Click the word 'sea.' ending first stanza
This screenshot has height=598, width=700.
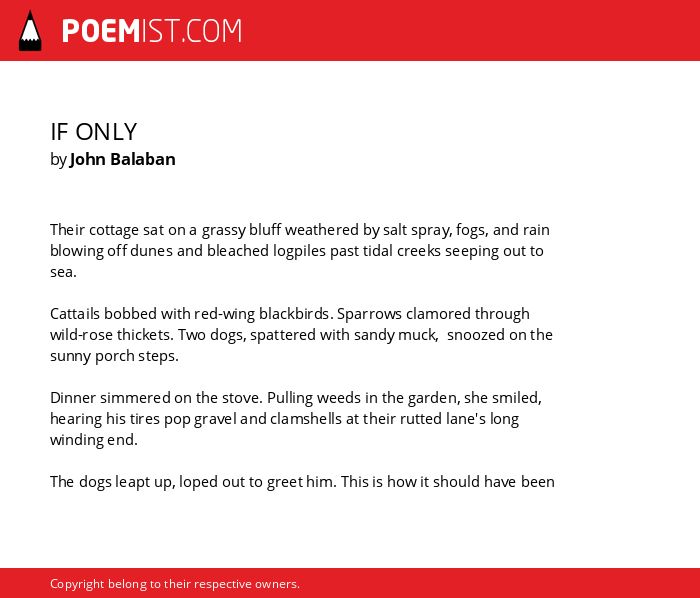tap(63, 272)
